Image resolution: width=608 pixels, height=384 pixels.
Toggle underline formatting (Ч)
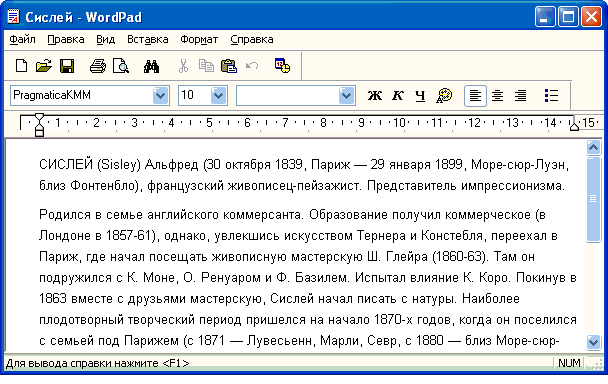click(x=420, y=96)
